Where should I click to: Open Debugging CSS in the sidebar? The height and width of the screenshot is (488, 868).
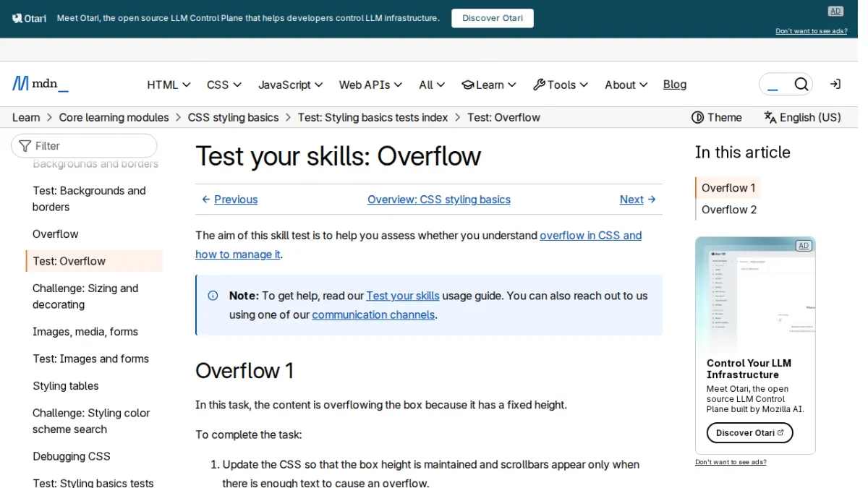coord(72,456)
